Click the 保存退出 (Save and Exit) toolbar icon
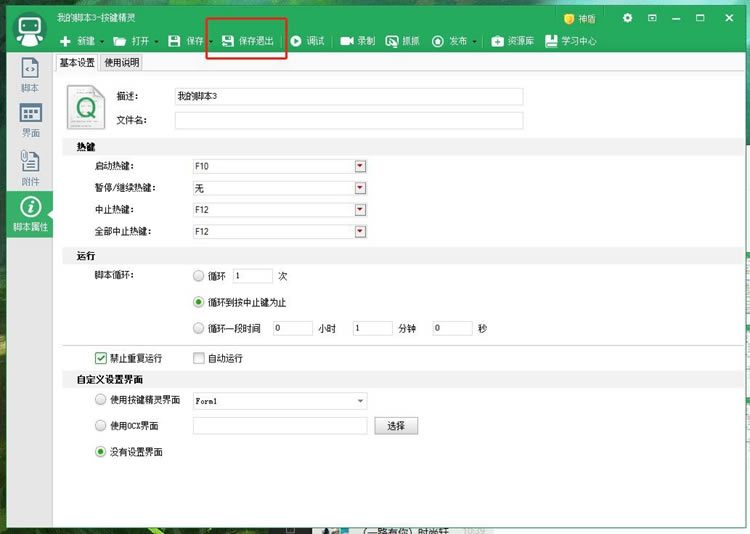The height and width of the screenshot is (534, 750). pyautogui.click(x=228, y=41)
